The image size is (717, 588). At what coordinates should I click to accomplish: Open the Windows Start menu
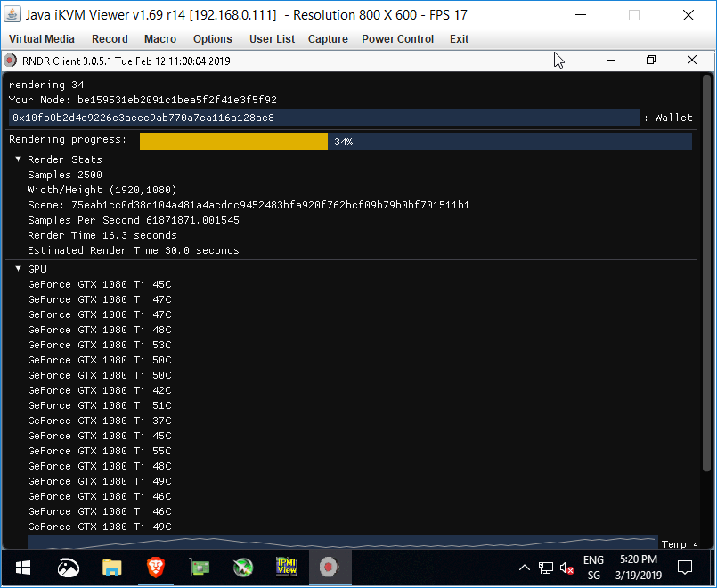point(23,568)
